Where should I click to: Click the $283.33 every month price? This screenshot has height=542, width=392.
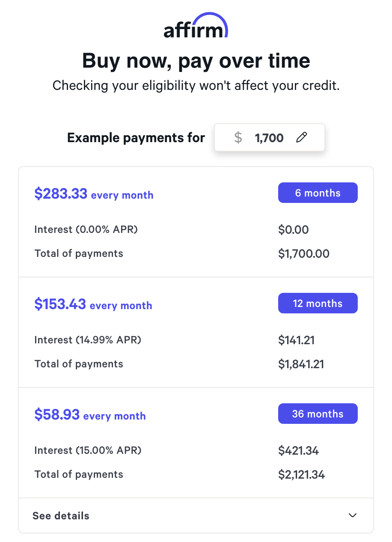coord(94,194)
